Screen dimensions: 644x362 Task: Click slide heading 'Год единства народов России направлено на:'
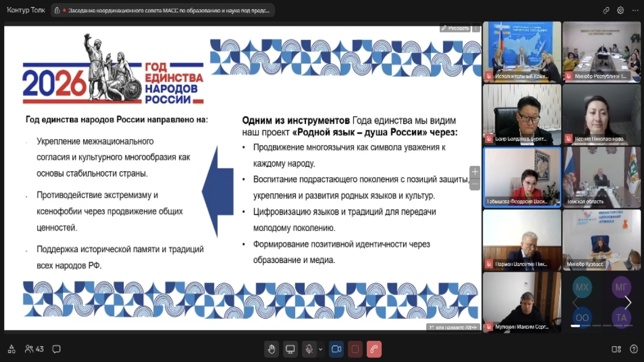(117, 120)
